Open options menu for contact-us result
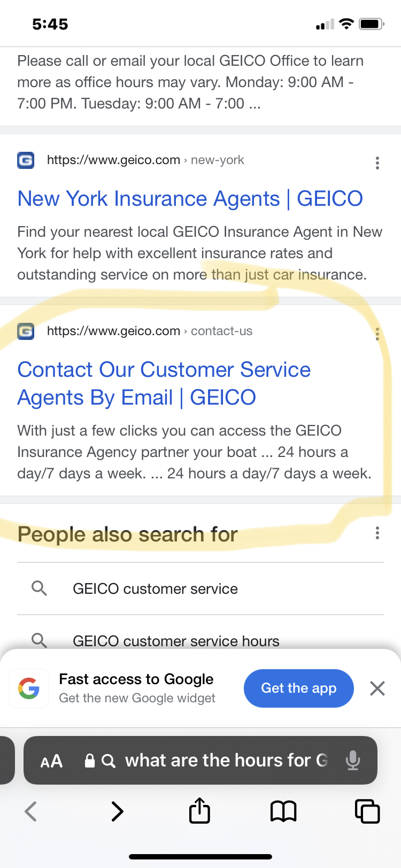 pos(377,334)
